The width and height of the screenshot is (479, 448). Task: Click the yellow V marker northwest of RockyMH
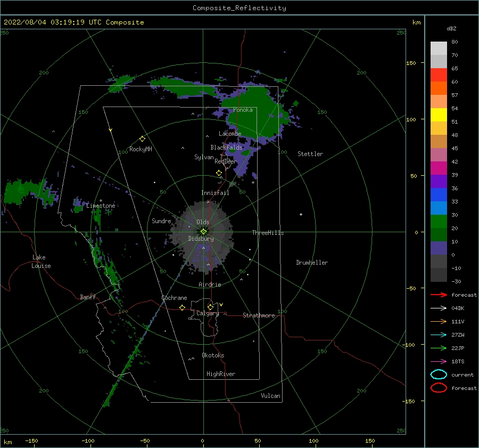[x=111, y=130]
